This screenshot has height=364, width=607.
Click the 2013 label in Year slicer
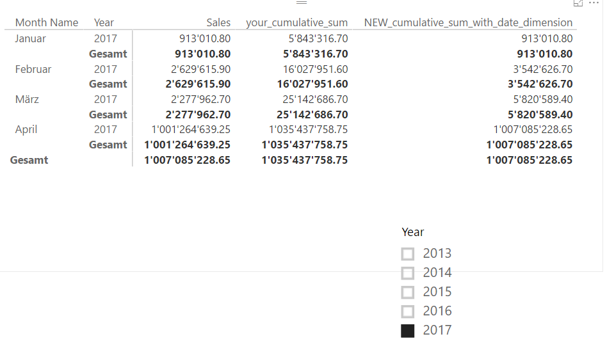coord(437,253)
